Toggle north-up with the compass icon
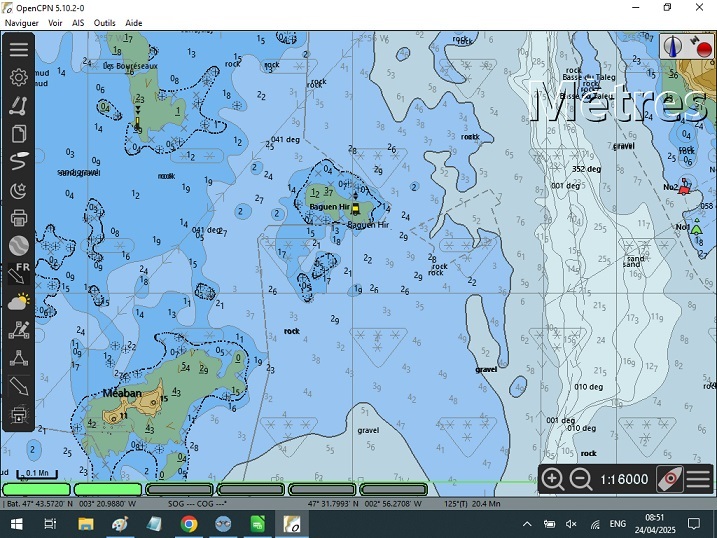The width and height of the screenshot is (717, 538). pos(673,47)
